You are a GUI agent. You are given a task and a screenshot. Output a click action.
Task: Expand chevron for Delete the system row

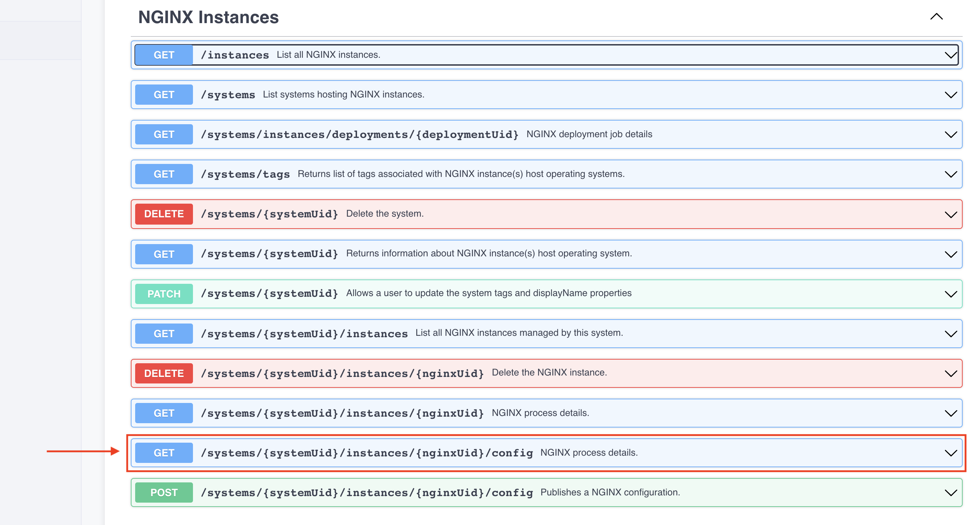click(x=951, y=214)
